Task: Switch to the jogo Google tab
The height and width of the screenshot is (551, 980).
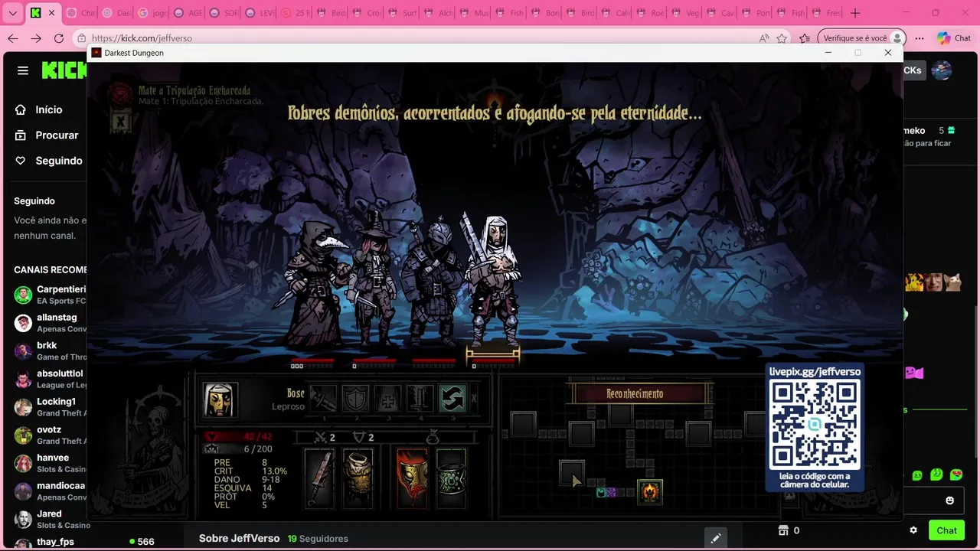Action: point(153,13)
